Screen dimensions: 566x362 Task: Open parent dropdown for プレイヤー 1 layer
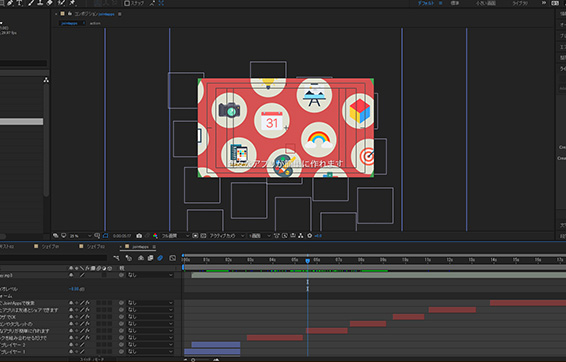[x=150, y=352]
